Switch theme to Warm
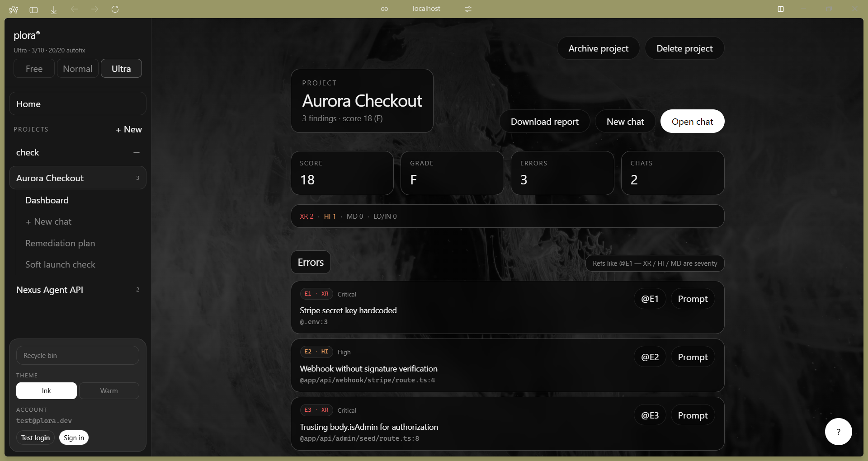This screenshot has width=868, height=461. 109,391
